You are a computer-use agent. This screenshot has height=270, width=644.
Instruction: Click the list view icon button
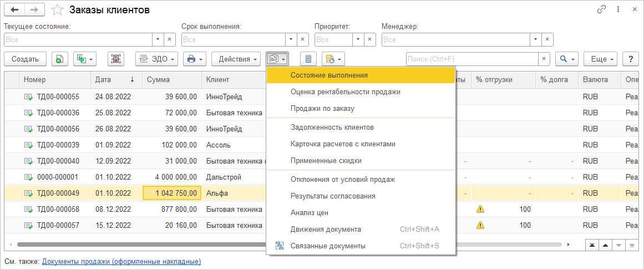click(x=309, y=59)
